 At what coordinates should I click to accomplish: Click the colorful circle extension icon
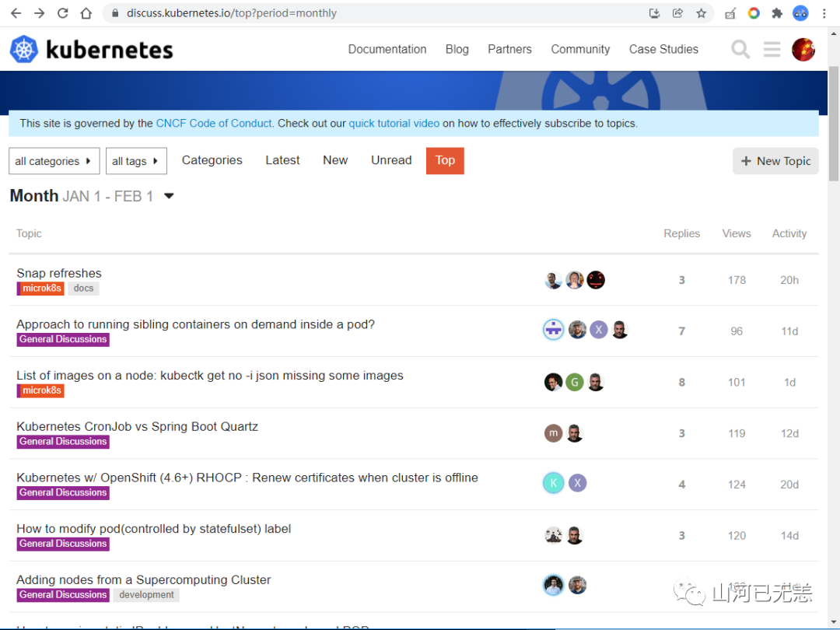pyautogui.click(x=754, y=13)
